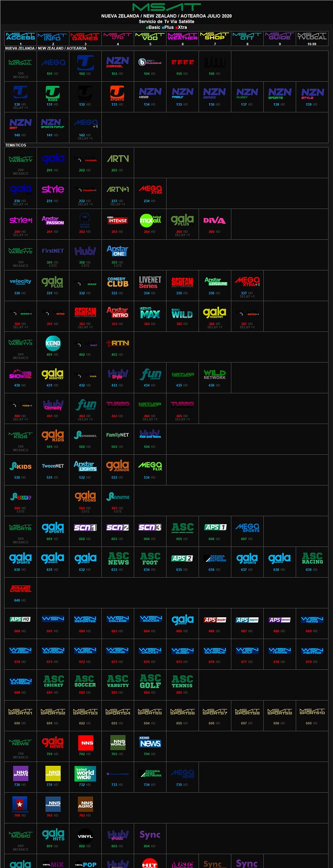This screenshot has width=333, height=868.
Task: Select the Keind Wild channel 365 logo
Action: pos(182,312)
